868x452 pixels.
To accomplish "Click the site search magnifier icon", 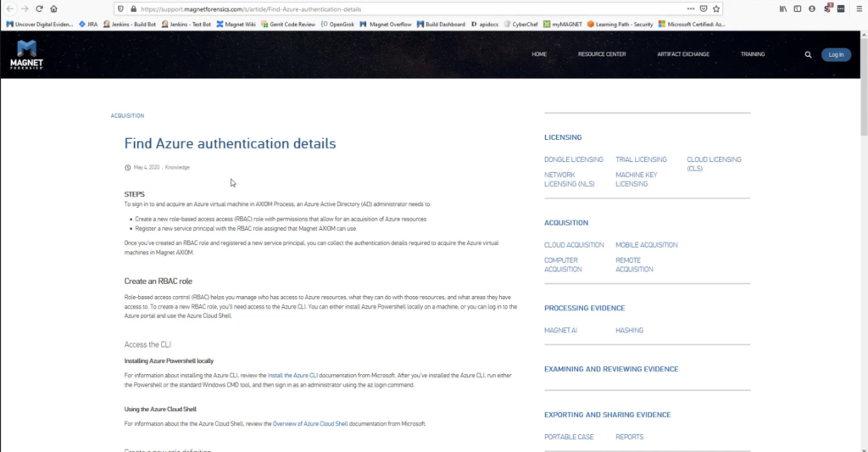I will point(808,55).
